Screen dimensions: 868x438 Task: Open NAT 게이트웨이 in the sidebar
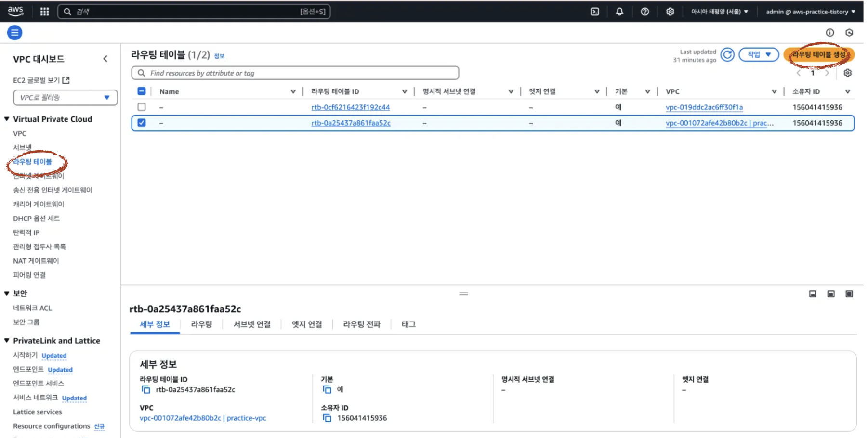[36, 261]
